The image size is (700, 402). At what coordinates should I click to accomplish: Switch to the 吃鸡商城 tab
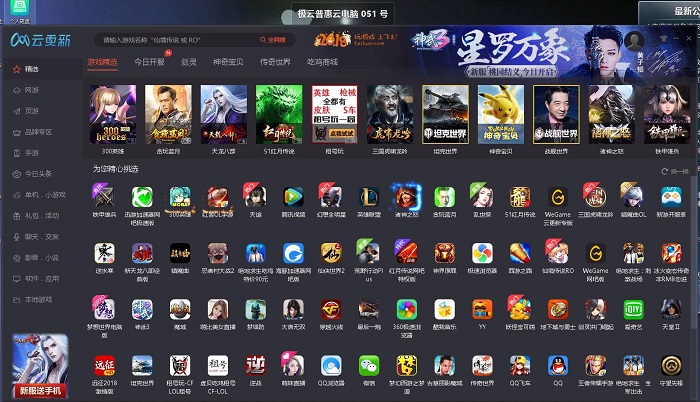[322, 62]
